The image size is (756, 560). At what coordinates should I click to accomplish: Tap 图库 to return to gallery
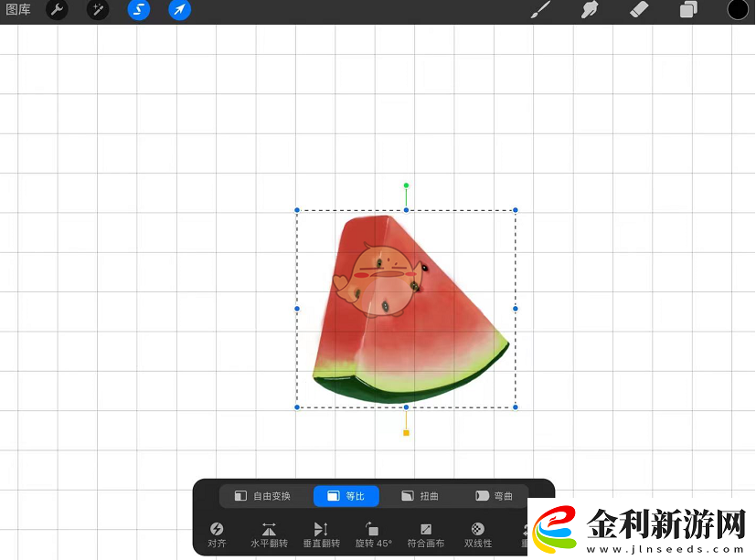pyautogui.click(x=18, y=10)
